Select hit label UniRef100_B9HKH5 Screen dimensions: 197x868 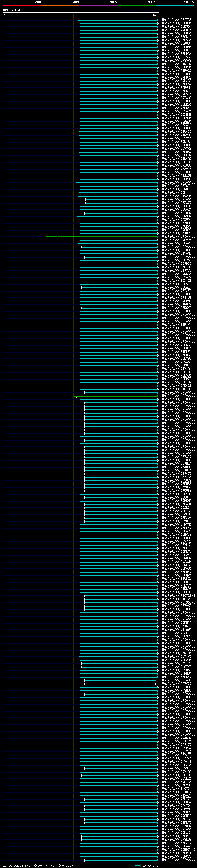coord(177,501)
